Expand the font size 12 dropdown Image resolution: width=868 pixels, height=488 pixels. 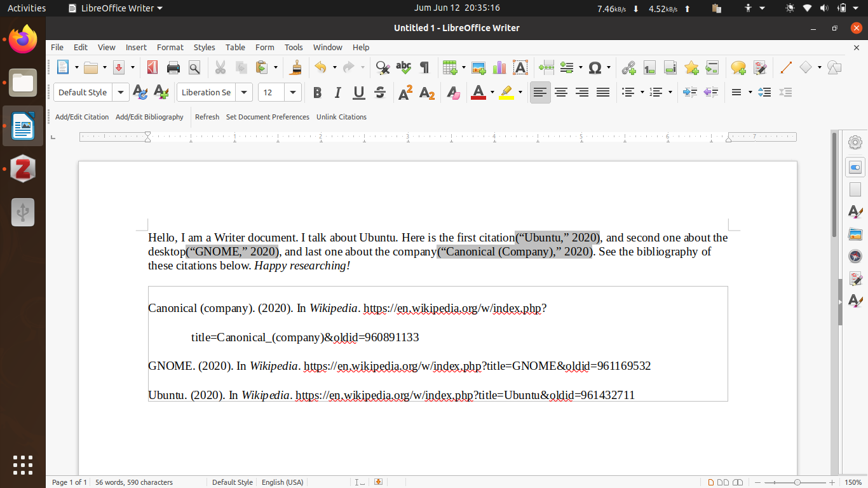point(293,92)
